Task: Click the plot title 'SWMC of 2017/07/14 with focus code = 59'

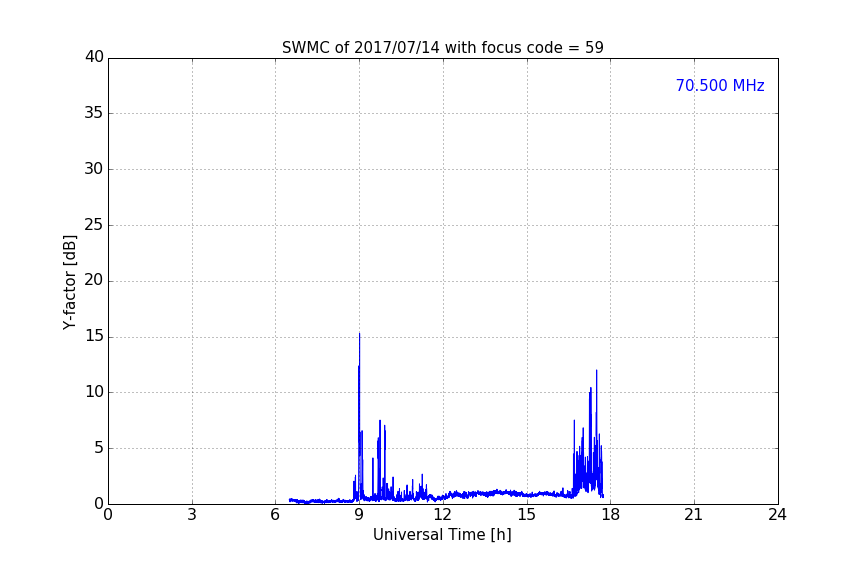Action: (x=442, y=48)
